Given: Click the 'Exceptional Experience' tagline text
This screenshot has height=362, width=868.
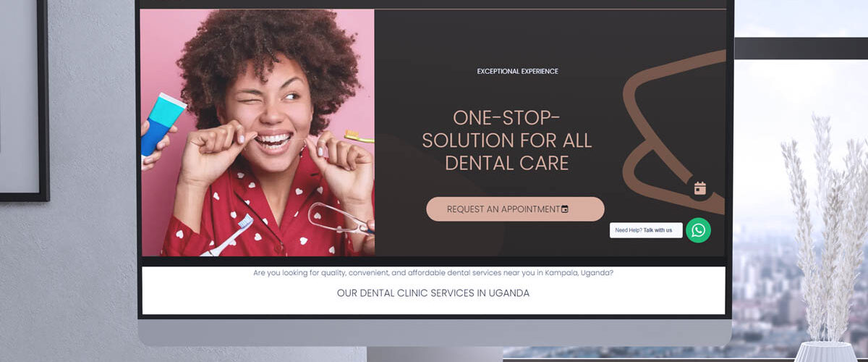Looking at the screenshot, I should 517,72.
